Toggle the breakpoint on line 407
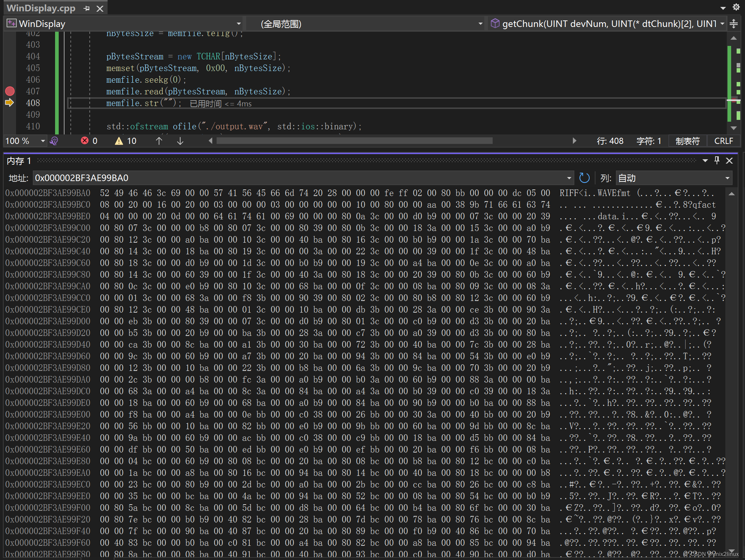The image size is (745, 560). (x=10, y=91)
